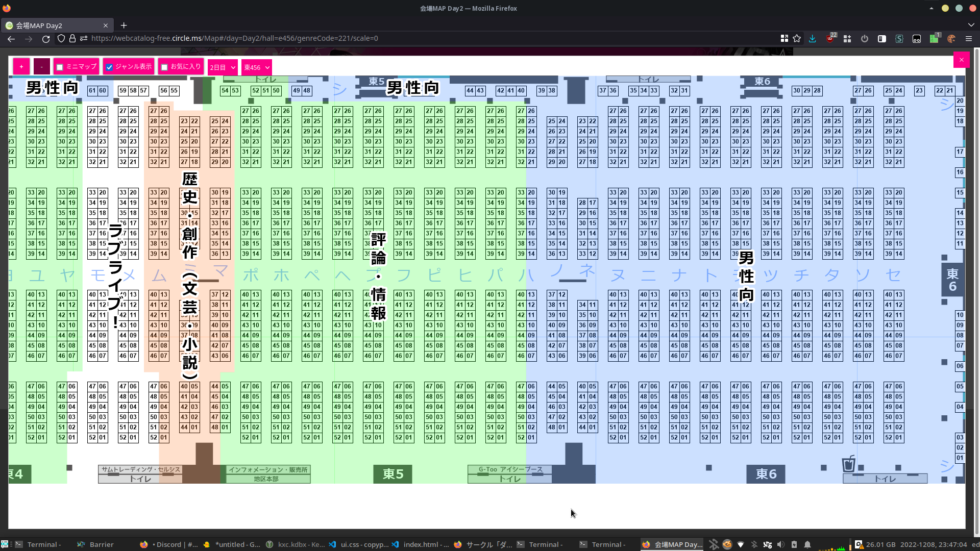The image size is (980, 551).
Task: Click the 東5 hall label at the bottom
Action: point(393,474)
